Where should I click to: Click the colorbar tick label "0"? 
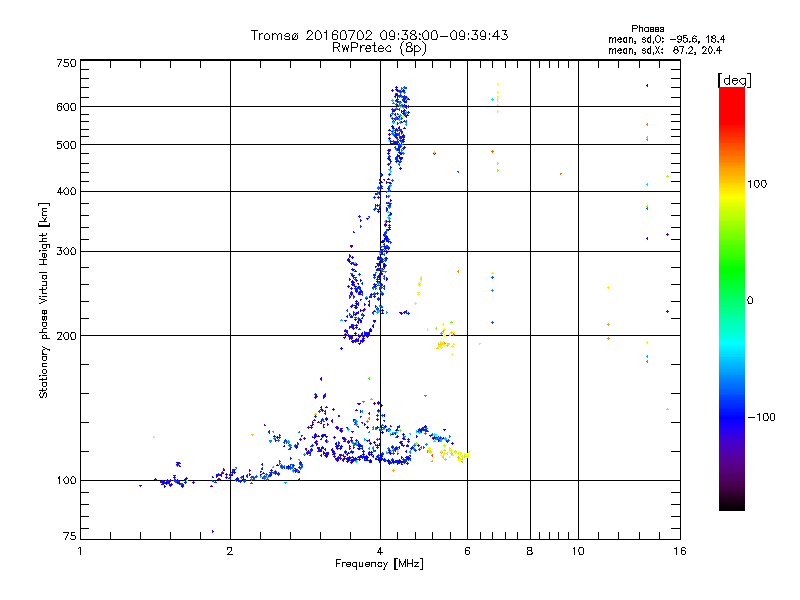tap(750, 301)
